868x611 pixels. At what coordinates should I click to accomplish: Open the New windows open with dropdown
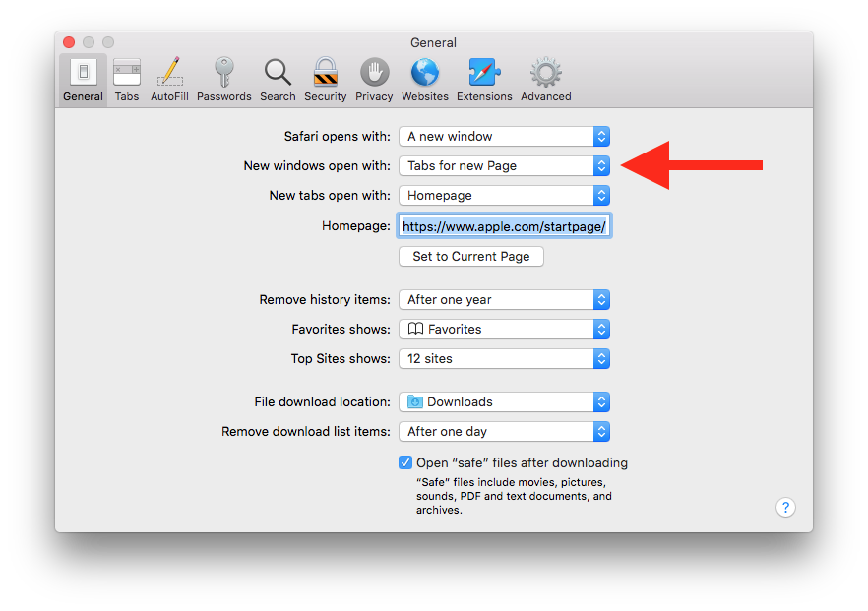504,165
